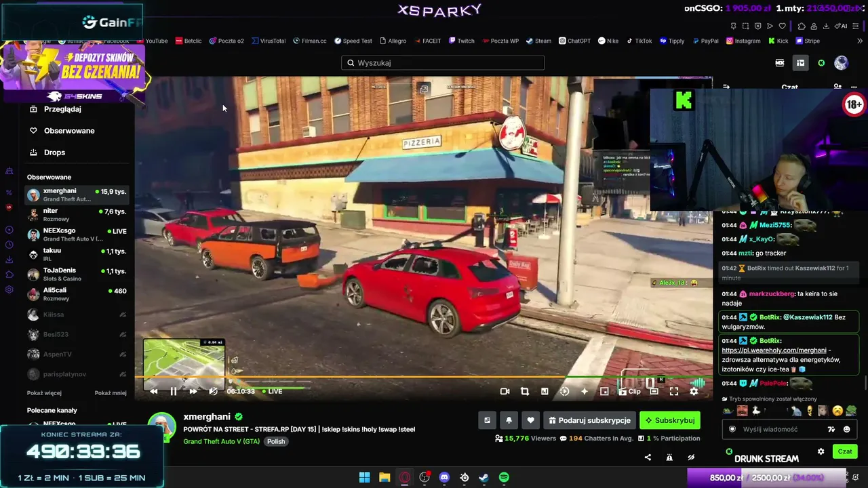Focus the Wyszukaj search field
This screenshot has width=868, height=488.
click(443, 63)
